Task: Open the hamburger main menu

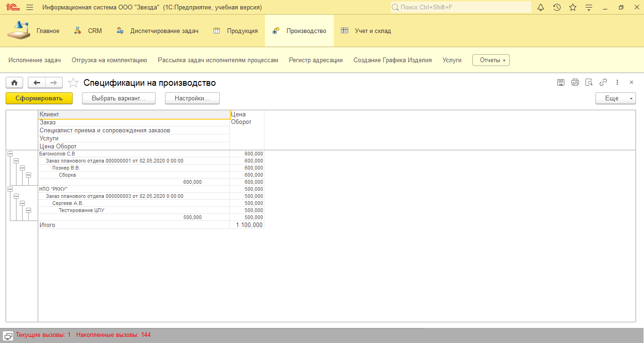Action: 30,8
